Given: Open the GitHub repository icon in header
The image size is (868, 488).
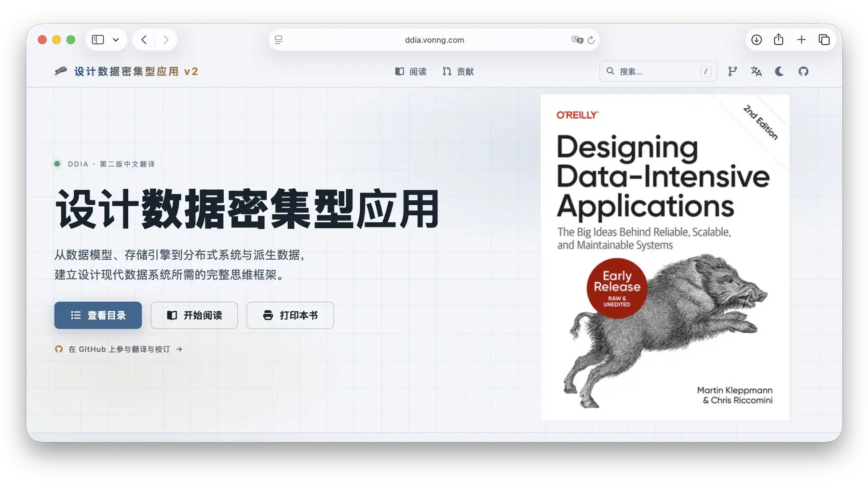Looking at the screenshot, I should 803,71.
